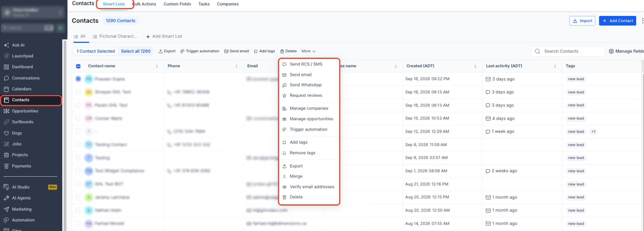The width and height of the screenshot is (644, 231).
Task: Sort by Created (ADT) column arrows
Action: tap(475, 66)
